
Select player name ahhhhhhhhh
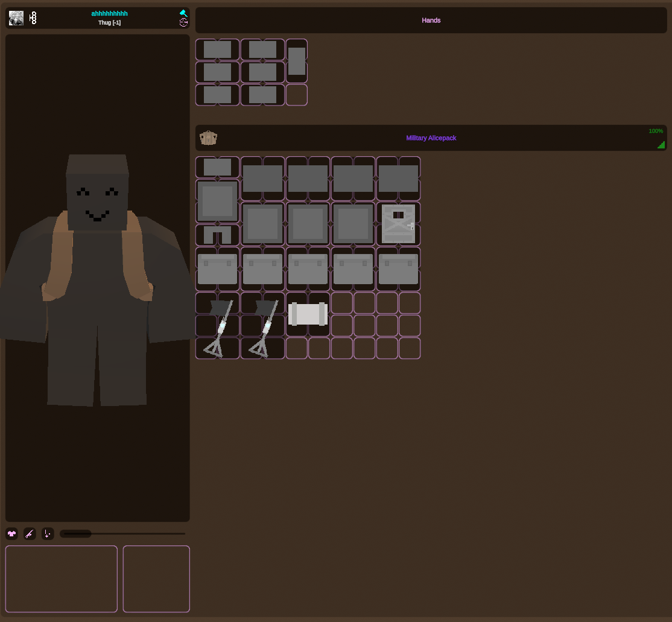pos(109,14)
